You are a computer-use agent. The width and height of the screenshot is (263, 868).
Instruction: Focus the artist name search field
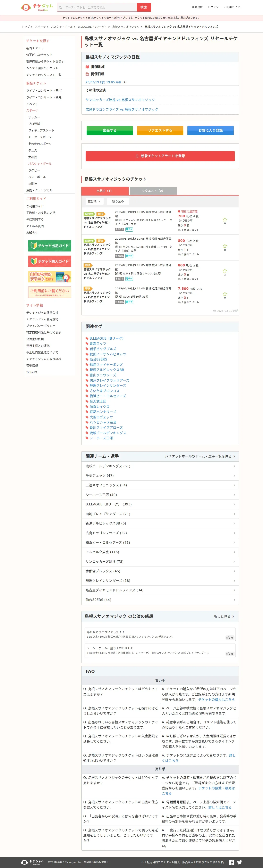tap(97, 7)
